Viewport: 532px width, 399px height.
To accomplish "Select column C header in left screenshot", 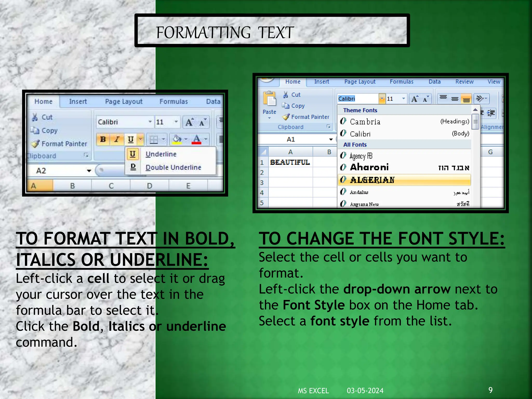I will tap(111, 186).
